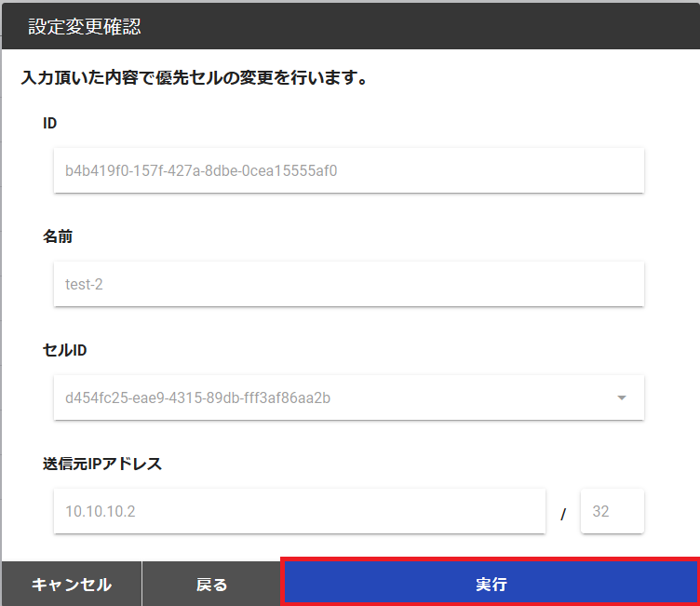Click the セルID label
Screen dimensions: 700x606
[x=65, y=350]
